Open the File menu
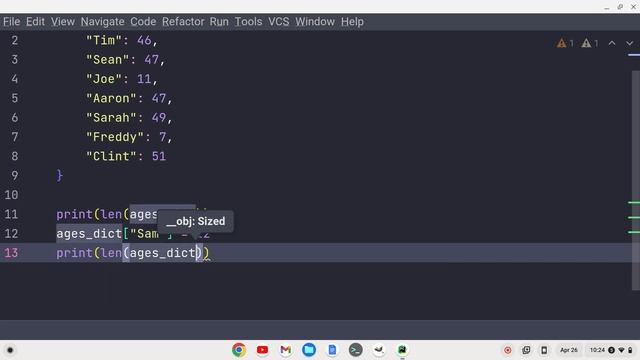Image resolution: width=640 pixels, height=360 pixels. point(11,22)
